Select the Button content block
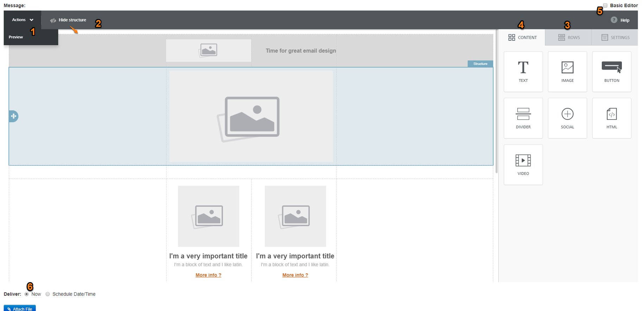This screenshot has height=311, width=644. (x=612, y=72)
